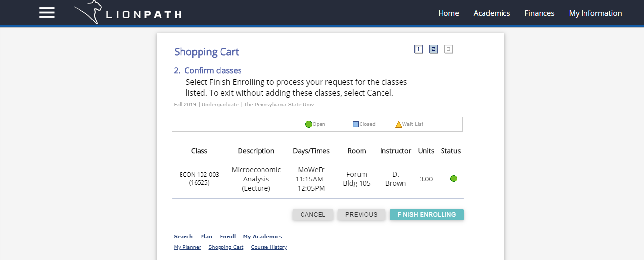The image size is (644, 260).
Task: Click the yellow Wait List triangle
Action: pos(398,124)
